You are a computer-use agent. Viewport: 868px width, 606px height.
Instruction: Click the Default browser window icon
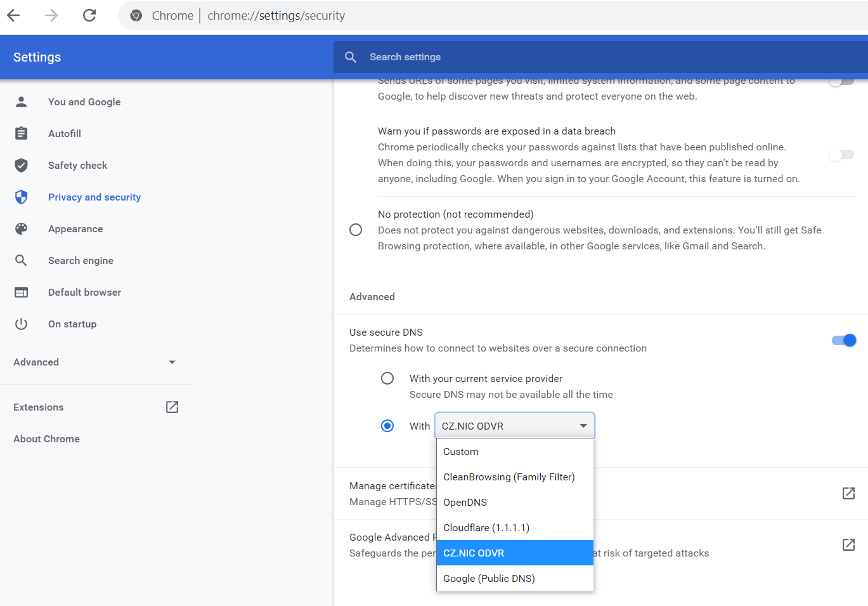point(22,292)
